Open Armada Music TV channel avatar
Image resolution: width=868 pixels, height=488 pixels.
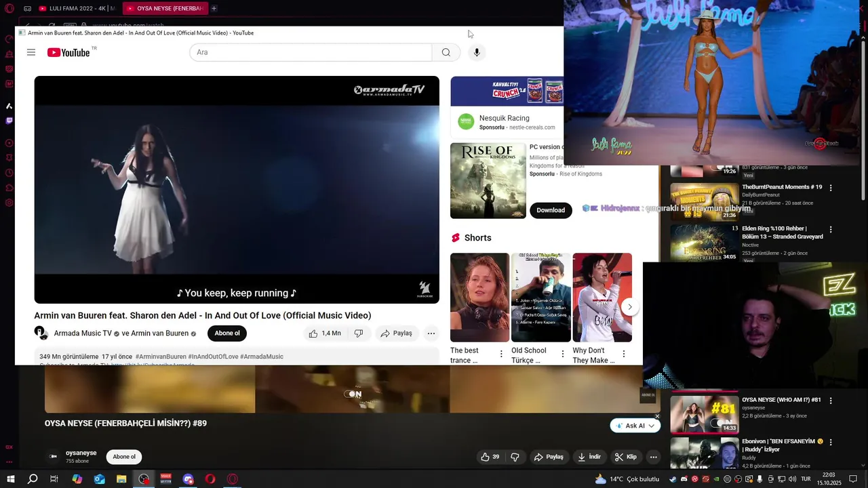[41, 333]
